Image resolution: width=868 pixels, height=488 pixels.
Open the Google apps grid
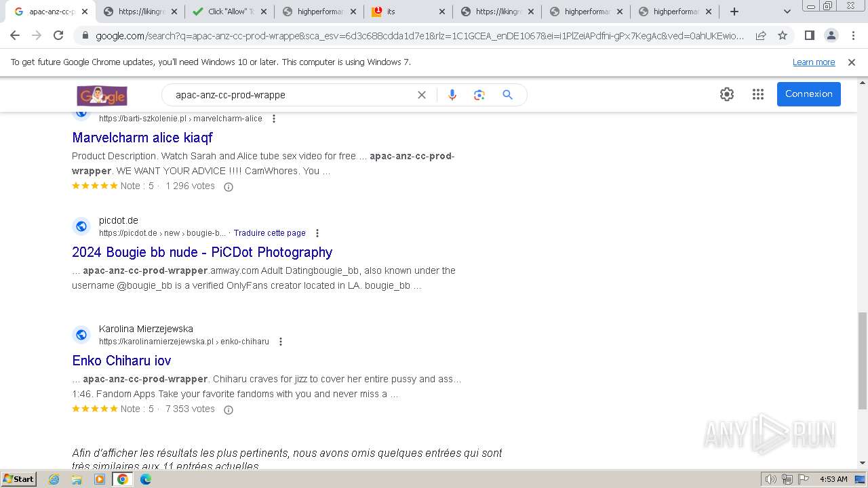pyautogui.click(x=758, y=94)
